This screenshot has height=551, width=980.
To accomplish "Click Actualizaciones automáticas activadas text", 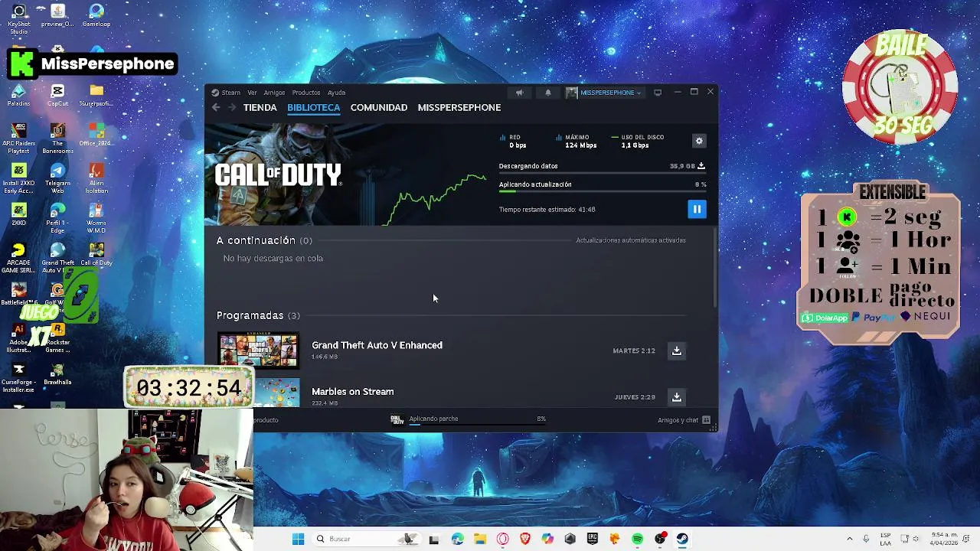I will (631, 240).
